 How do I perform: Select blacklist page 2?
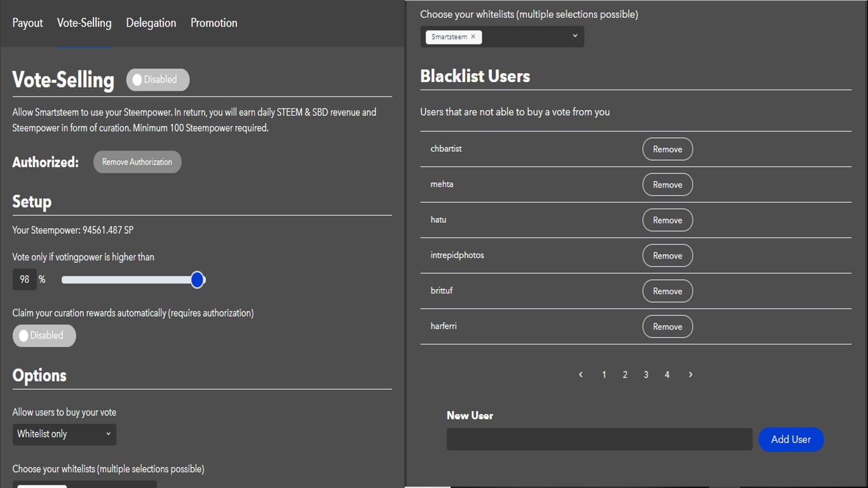625,375
